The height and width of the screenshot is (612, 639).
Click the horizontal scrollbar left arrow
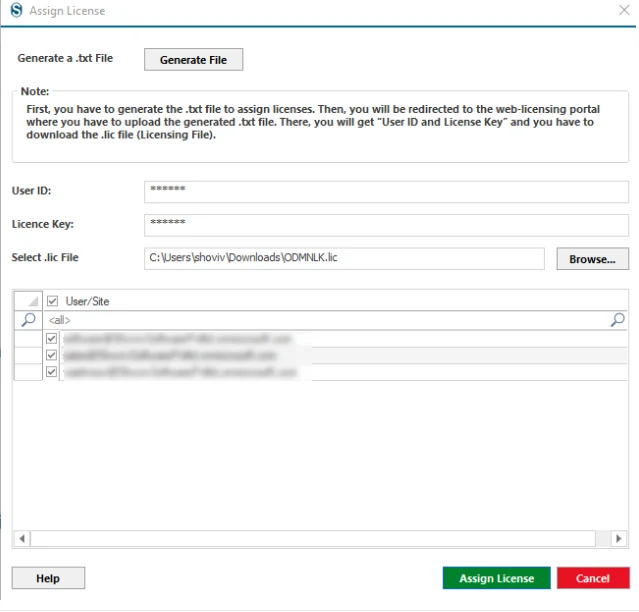pos(22,539)
